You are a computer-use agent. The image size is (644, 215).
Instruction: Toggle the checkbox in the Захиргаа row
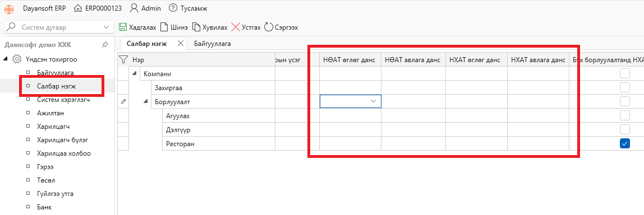(625, 87)
